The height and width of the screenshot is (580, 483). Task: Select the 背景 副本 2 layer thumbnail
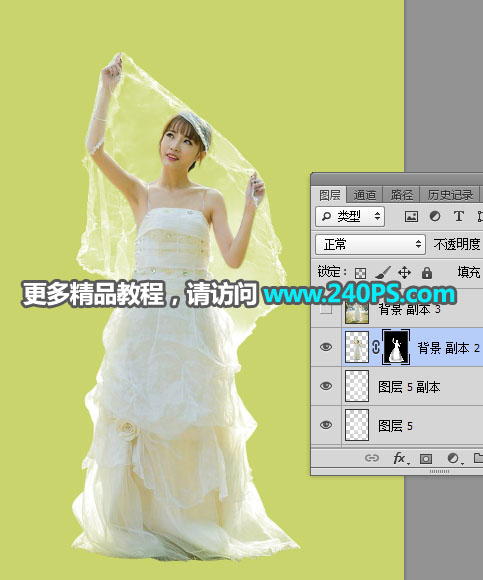coord(357,347)
